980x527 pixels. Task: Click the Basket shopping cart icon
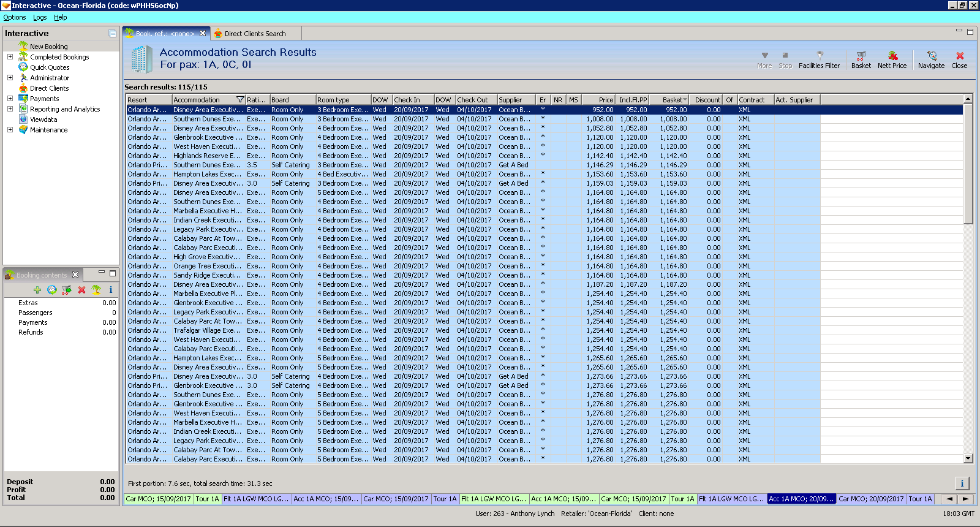(x=861, y=59)
